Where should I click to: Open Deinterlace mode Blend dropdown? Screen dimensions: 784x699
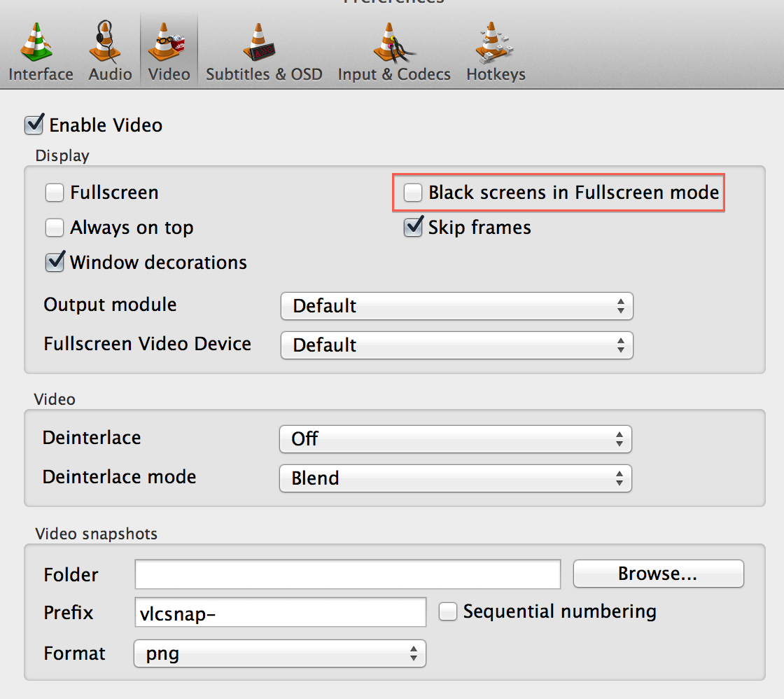(x=456, y=478)
